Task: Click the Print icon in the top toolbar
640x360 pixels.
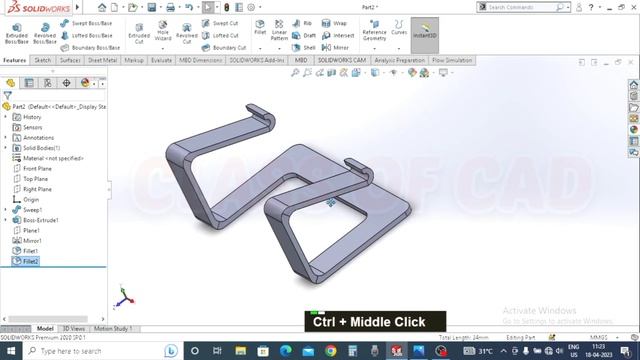Action: 171,7
